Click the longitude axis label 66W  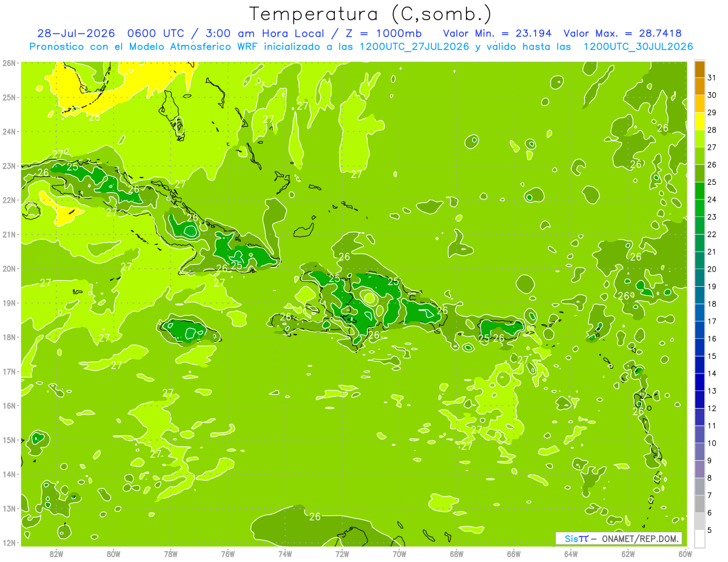tap(514, 554)
